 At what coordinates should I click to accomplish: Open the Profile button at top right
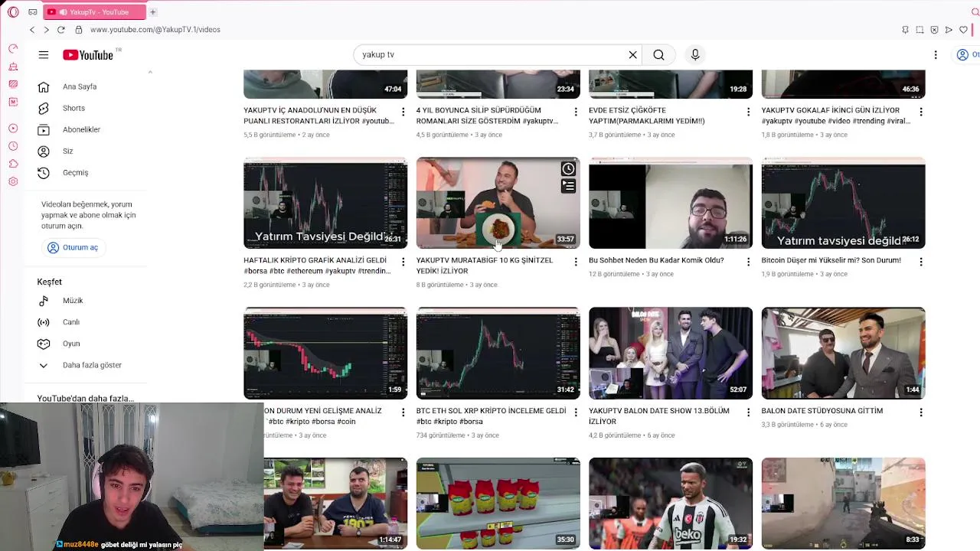(966, 55)
